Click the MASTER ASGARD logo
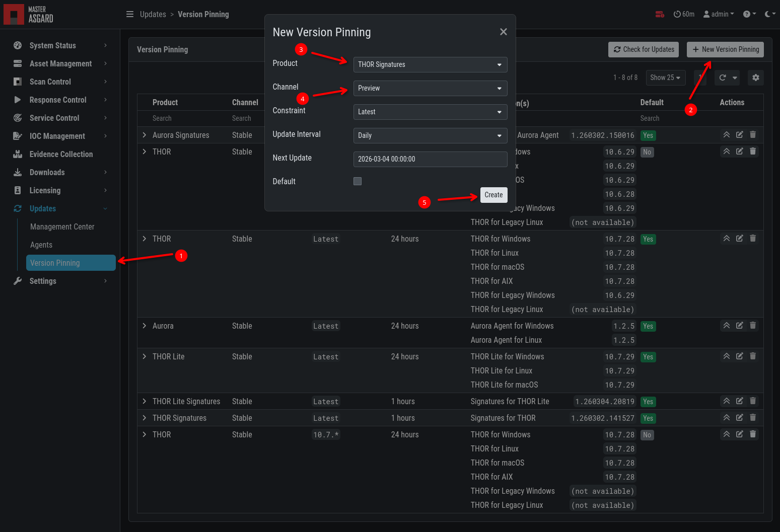The width and height of the screenshot is (780, 532). click(x=29, y=14)
